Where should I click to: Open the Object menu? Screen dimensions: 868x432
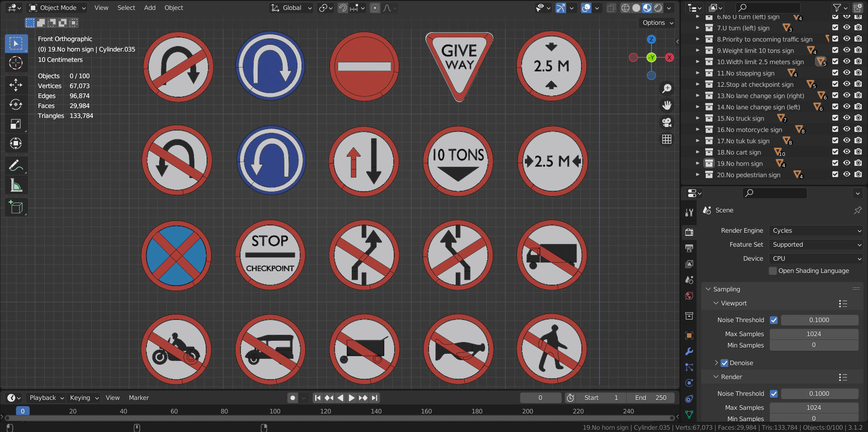pyautogui.click(x=174, y=8)
